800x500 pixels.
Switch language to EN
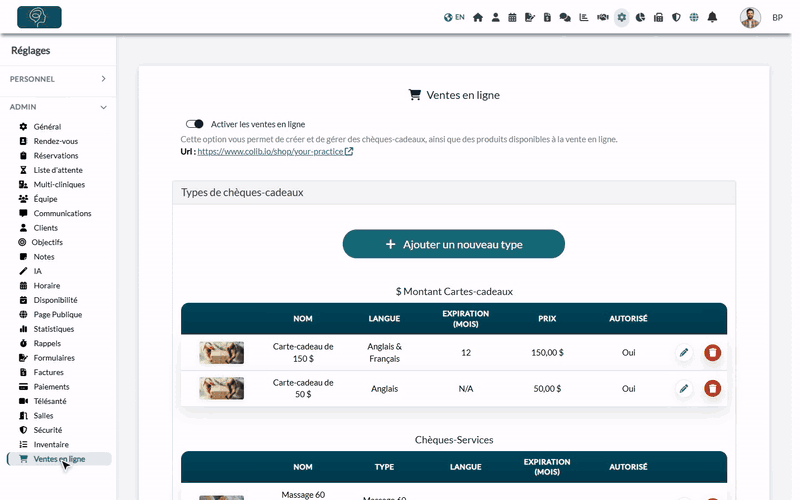454,17
